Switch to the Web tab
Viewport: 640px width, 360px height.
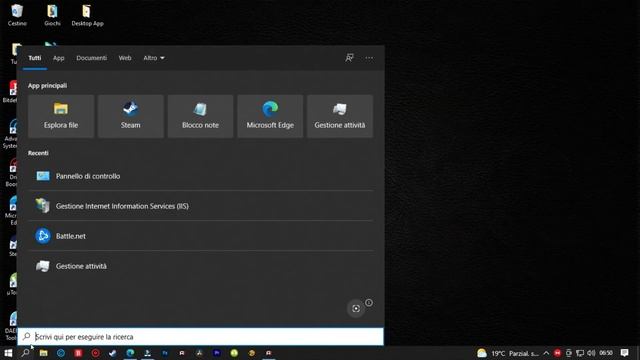point(125,58)
